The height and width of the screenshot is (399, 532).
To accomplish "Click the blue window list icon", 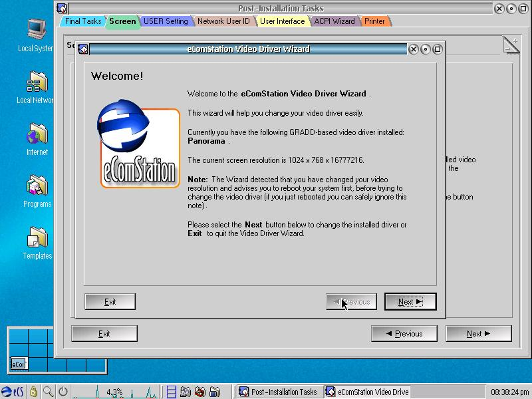I will tap(172, 392).
